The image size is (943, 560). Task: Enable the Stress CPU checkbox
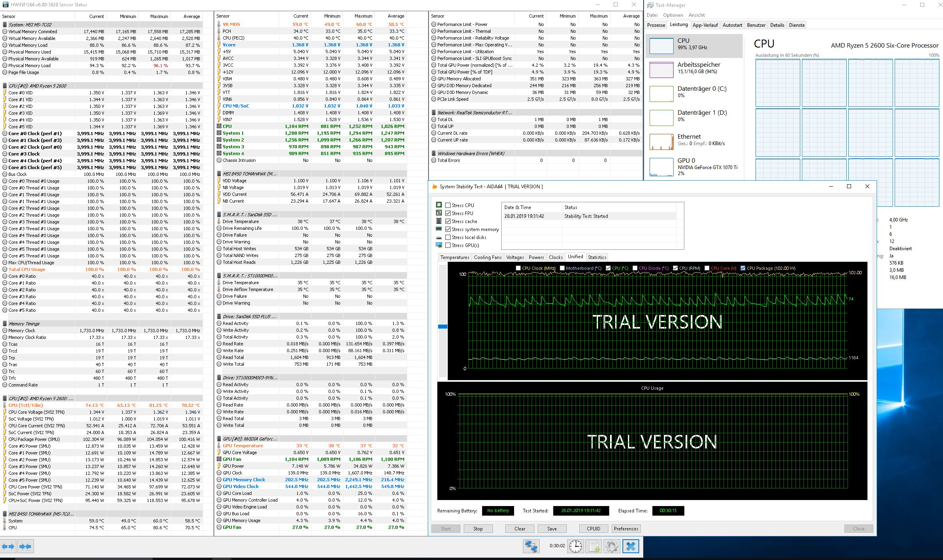(x=448, y=205)
